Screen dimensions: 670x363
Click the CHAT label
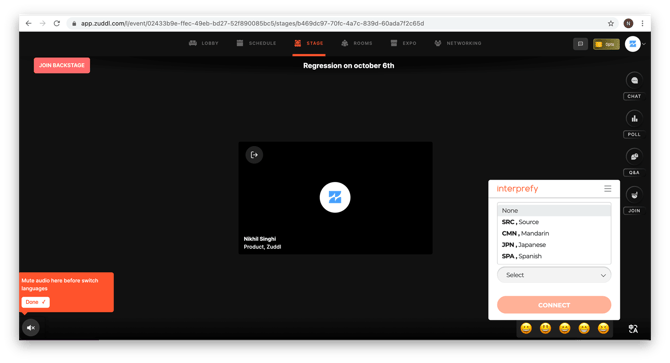point(634,96)
